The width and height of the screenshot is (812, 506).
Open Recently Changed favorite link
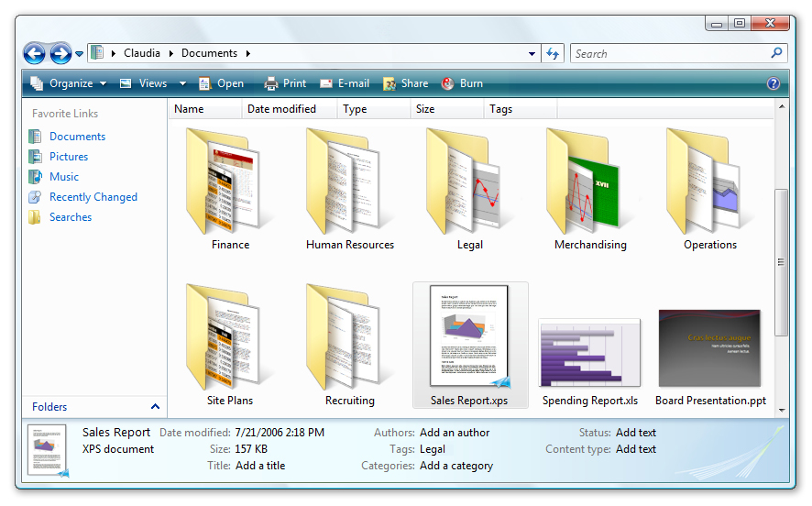tap(93, 197)
